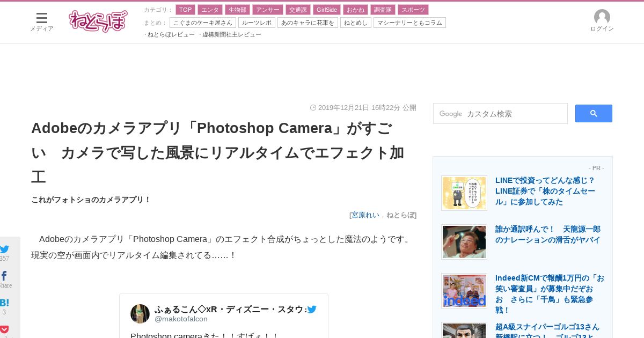Open LINE証券 株のタイムセール article link

click(x=546, y=191)
